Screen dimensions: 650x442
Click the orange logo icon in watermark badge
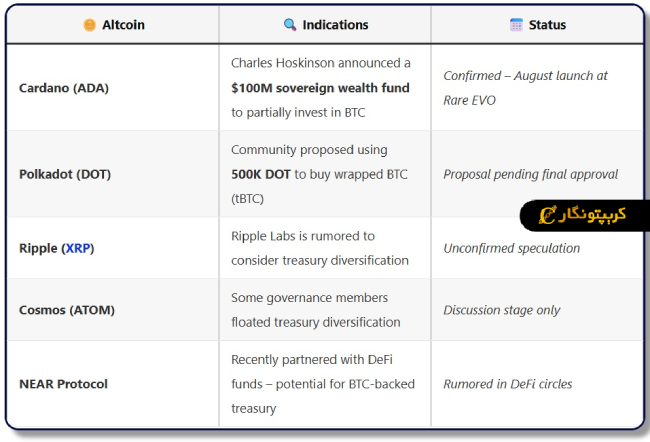pyautogui.click(x=547, y=215)
